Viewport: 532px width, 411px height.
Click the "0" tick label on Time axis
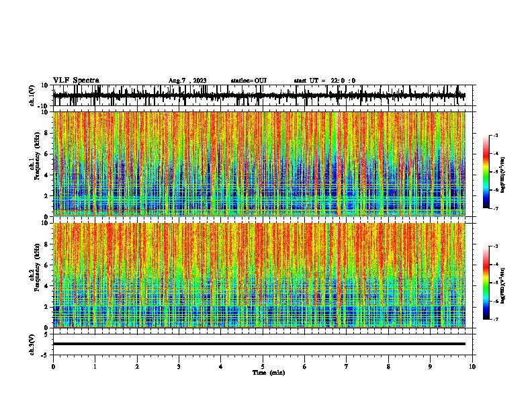point(53,366)
